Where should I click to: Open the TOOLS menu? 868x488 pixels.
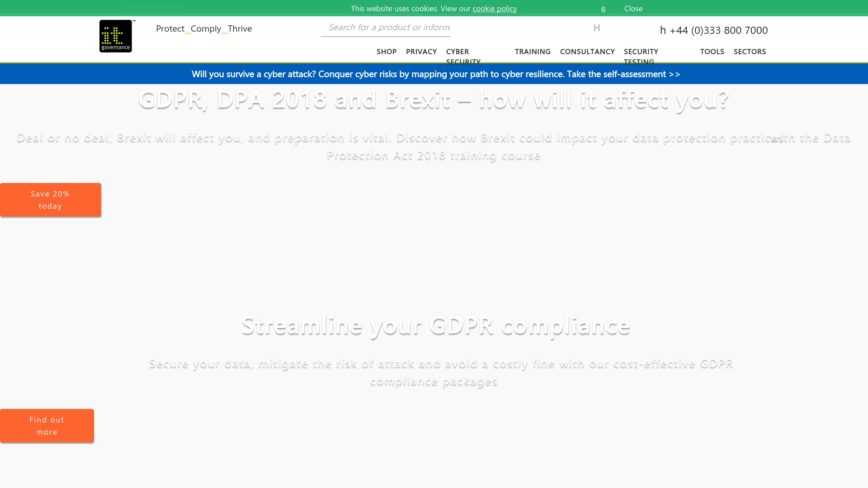point(712,52)
